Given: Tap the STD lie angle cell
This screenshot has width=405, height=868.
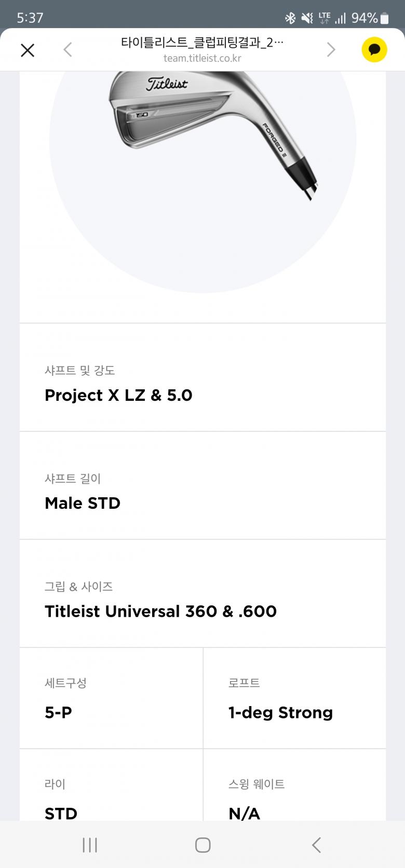Looking at the screenshot, I should [111, 799].
